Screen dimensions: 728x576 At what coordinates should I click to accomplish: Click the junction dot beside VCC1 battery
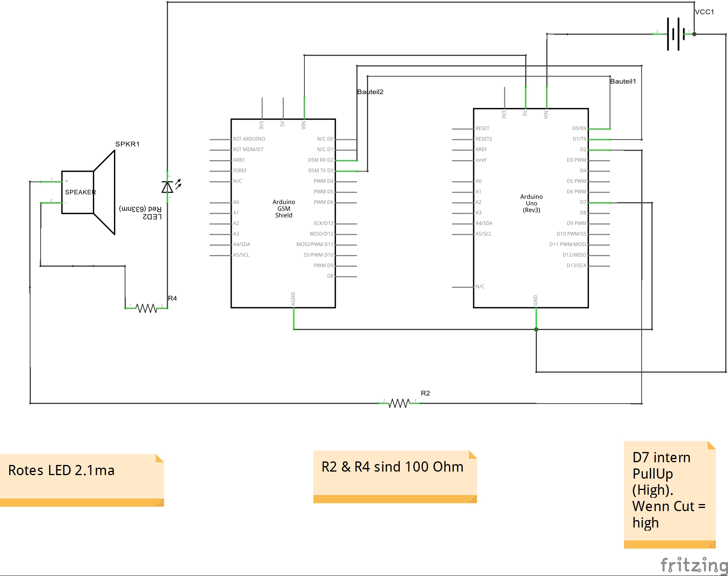coord(694,34)
